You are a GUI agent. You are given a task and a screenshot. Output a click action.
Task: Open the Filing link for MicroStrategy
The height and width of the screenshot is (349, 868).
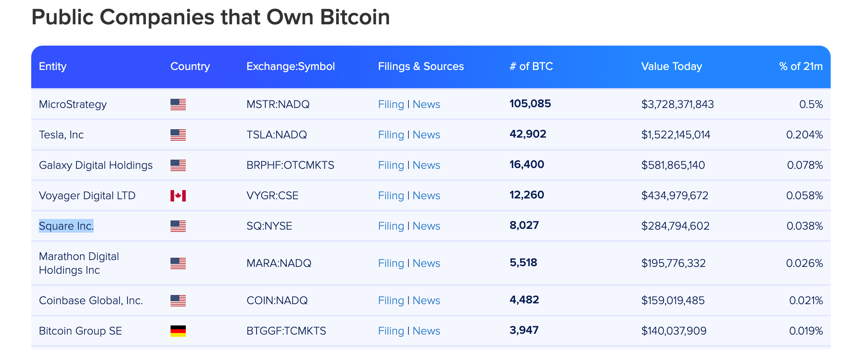[x=391, y=104]
